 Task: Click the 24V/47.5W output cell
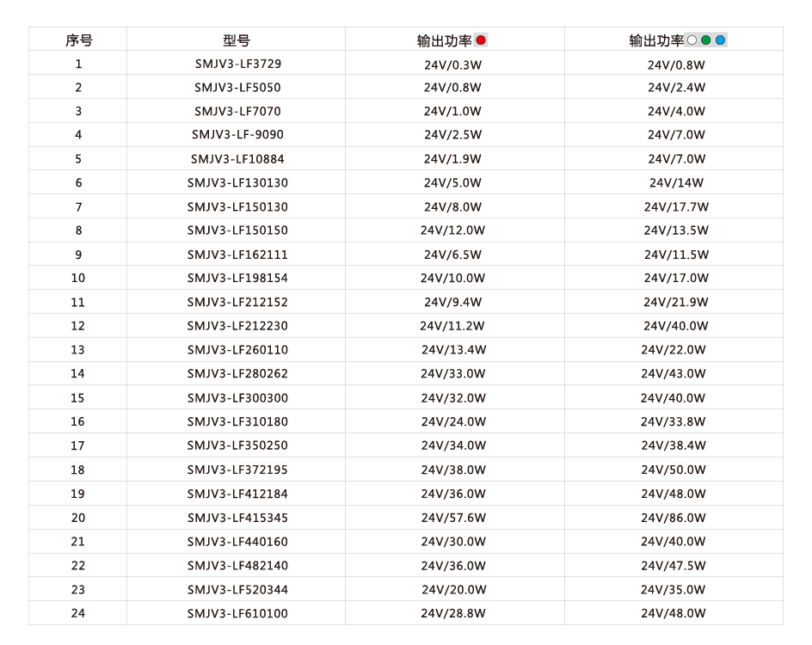674,566
